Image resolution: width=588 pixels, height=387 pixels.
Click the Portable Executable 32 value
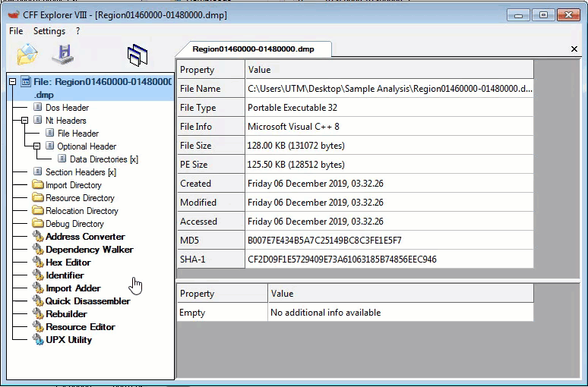coord(292,108)
